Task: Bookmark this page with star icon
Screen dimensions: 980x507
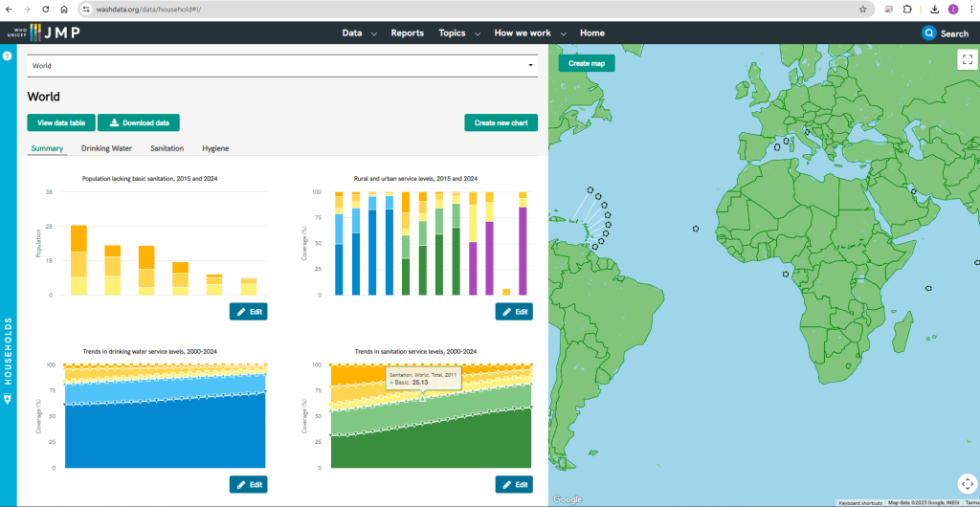Action: point(862,9)
